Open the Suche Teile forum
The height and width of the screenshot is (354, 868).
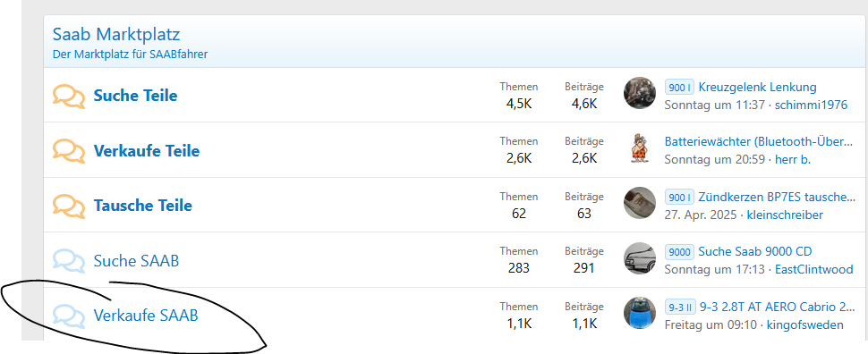point(135,96)
